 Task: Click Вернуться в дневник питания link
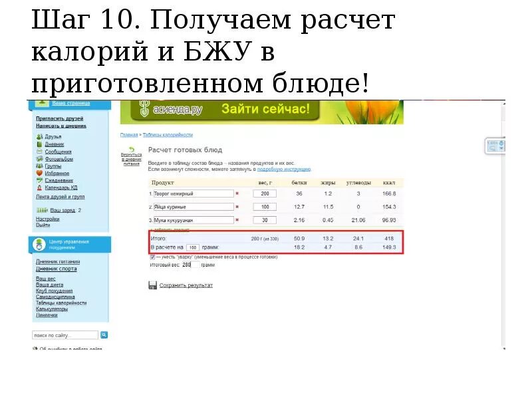tap(131, 159)
